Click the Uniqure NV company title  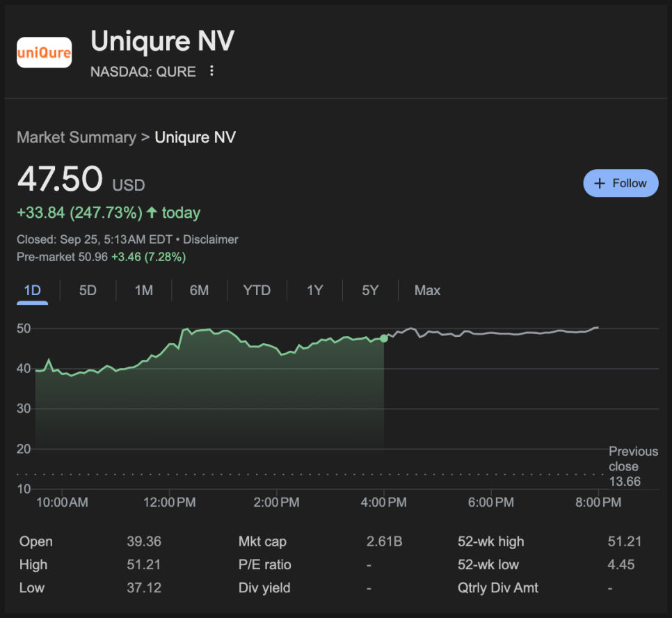tap(162, 42)
